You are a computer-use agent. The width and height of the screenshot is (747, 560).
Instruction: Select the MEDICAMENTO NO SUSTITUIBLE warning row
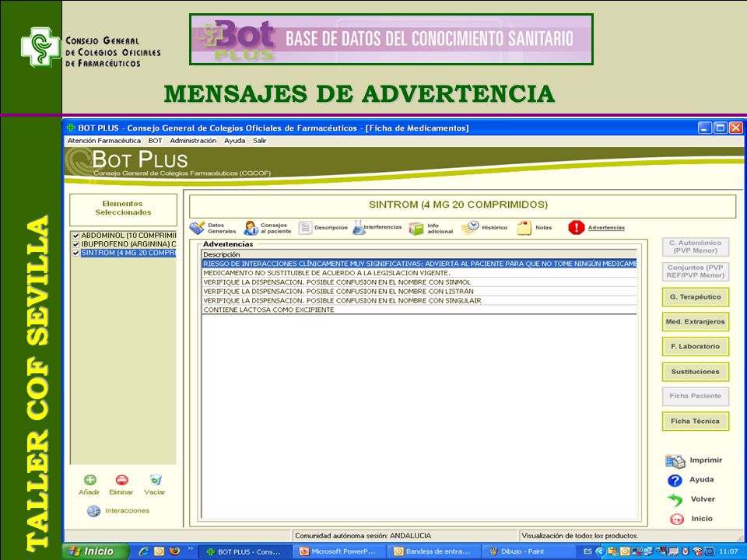(419, 273)
